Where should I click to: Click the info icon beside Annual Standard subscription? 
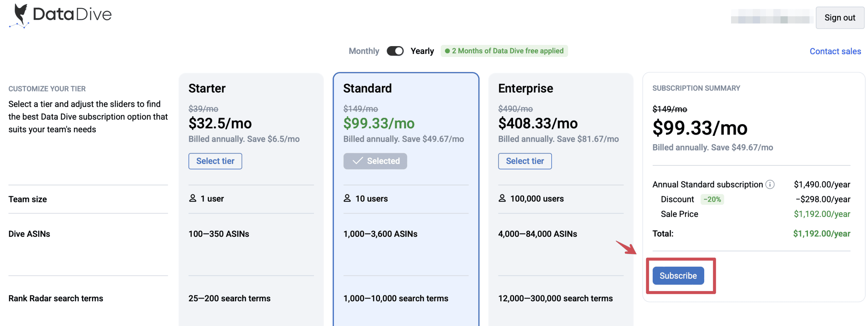pyautogui.click(x=770, y=184)
